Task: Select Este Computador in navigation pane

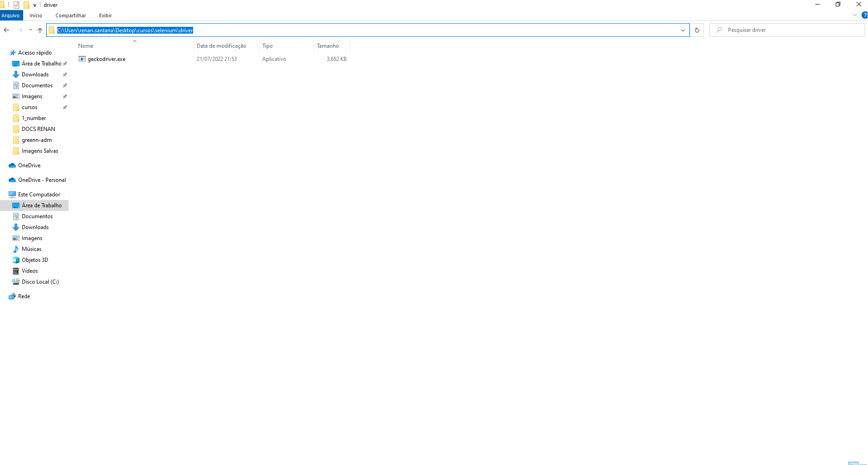Action: (x=39, y=195)
